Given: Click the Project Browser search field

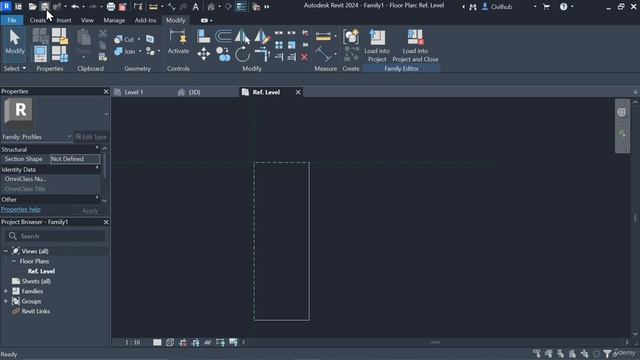Looking at the screenshot, I should pos(55,236).
